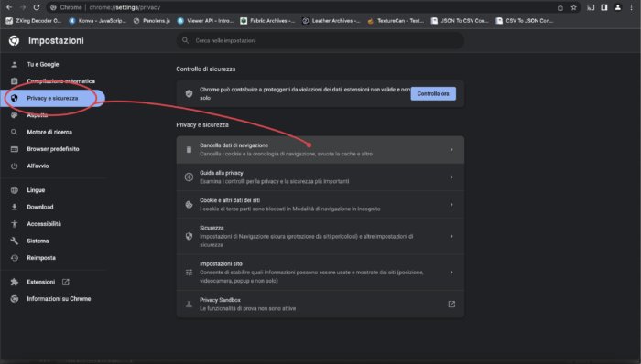
Task: Click the Impostazioni page title
Action: (56, 40)
